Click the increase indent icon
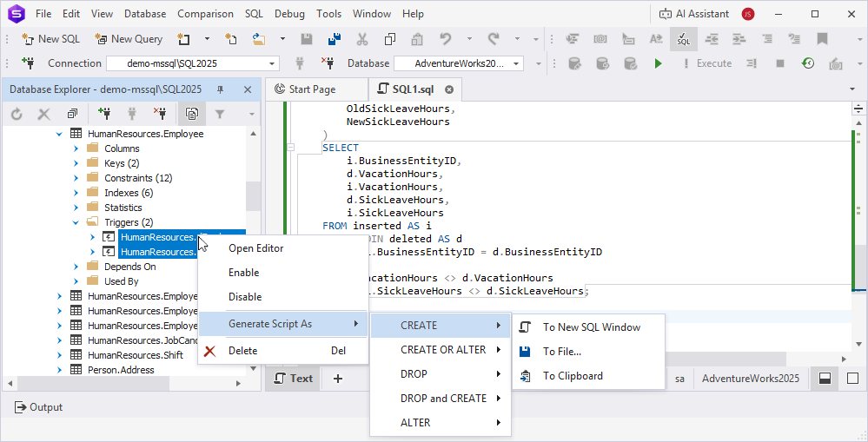The height and width of the screenshot is (442, 868). pyautogui.click(x=739, y=39)
